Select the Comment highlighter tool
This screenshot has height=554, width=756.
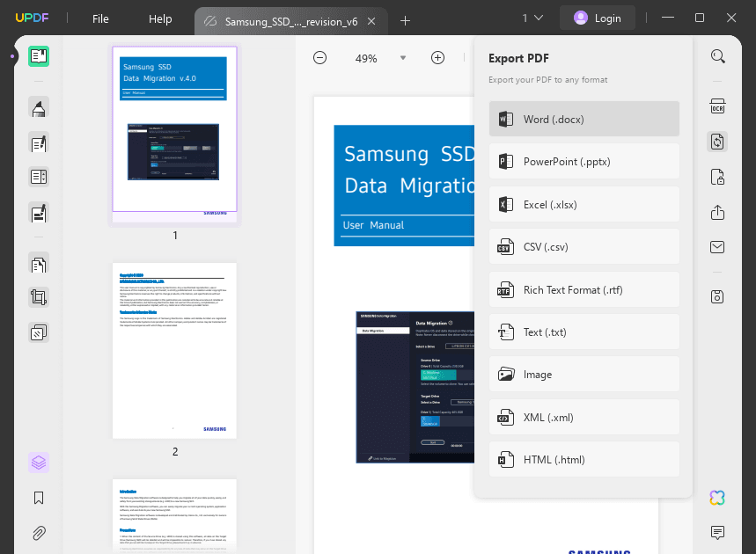39,107
